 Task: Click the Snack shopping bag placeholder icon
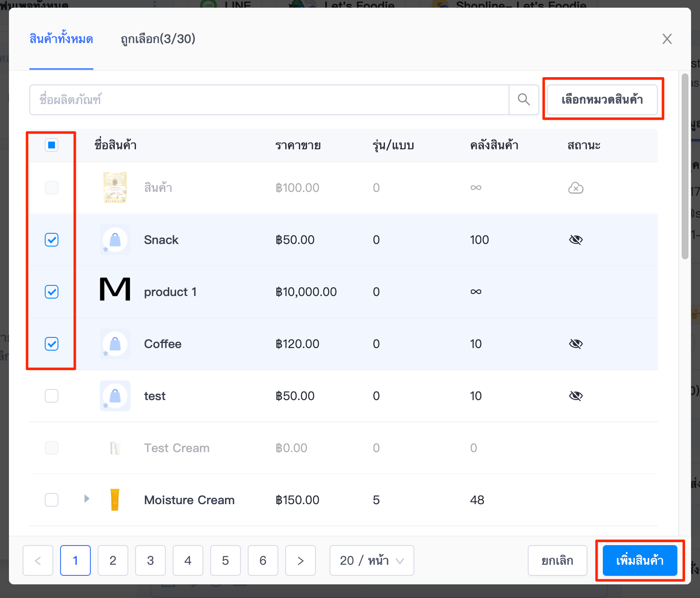point(115,240)
